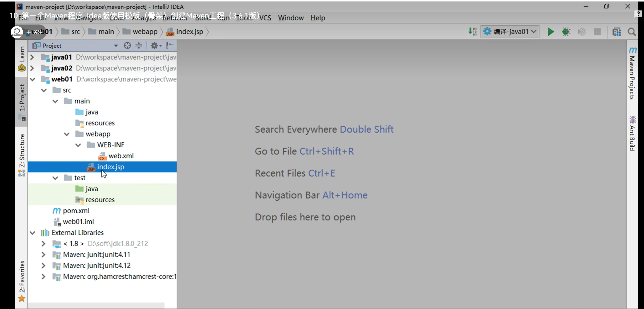Click the green Run button

click(x=550, y=32)
